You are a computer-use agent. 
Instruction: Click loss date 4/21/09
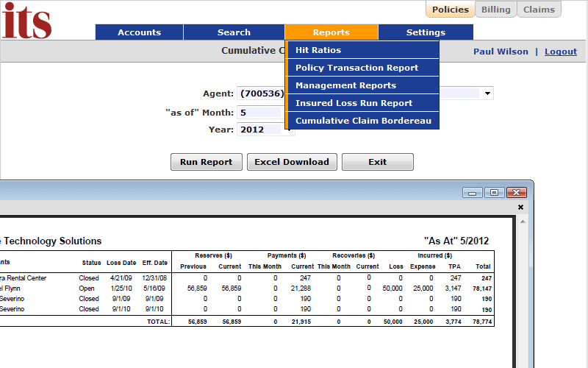[x=121, y=278]
